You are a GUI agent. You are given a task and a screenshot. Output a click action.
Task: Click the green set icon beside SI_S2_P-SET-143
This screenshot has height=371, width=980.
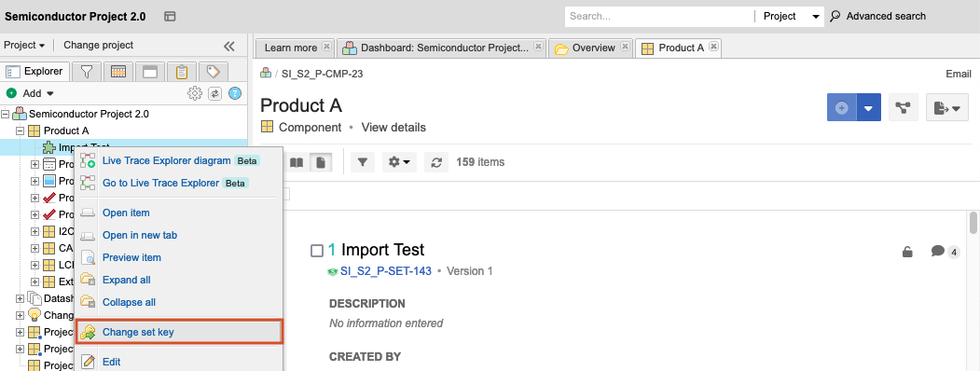tap(333, 271)
